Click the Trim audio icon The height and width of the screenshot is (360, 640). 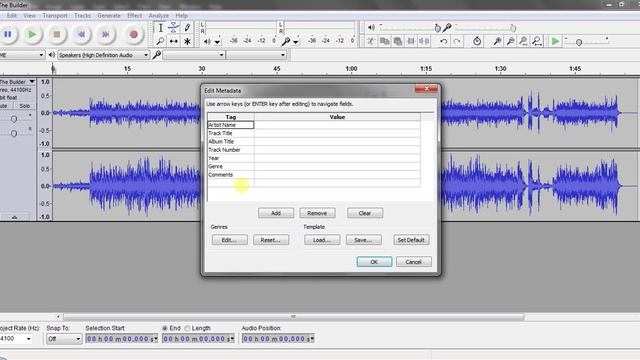[411, 41]
